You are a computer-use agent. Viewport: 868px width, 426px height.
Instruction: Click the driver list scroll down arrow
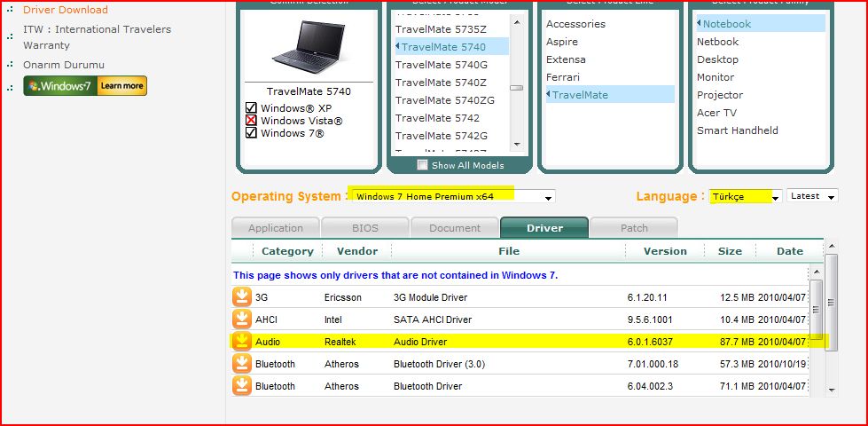[x=831, y=389]
